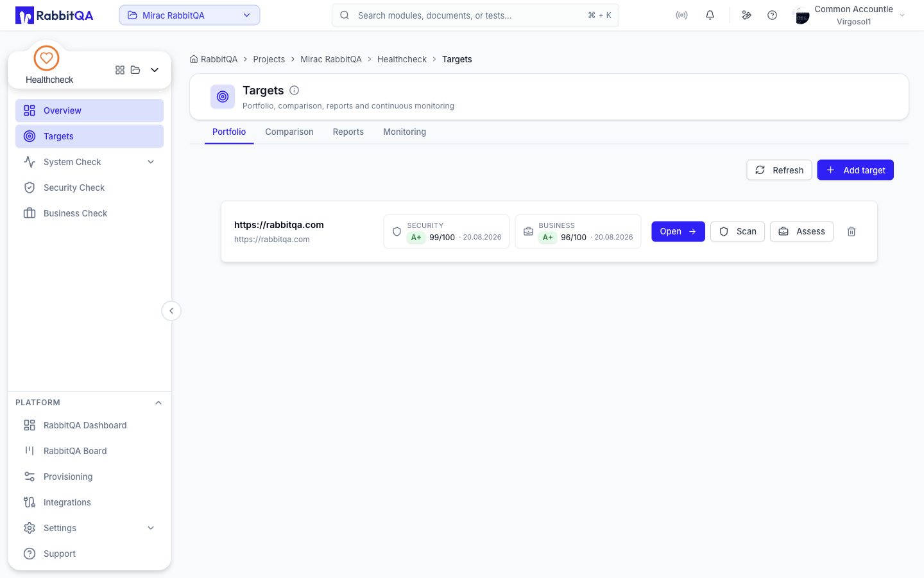The image size is (924, 578).
Task: Click the Security score shield icon
Action: click(397, 232)
